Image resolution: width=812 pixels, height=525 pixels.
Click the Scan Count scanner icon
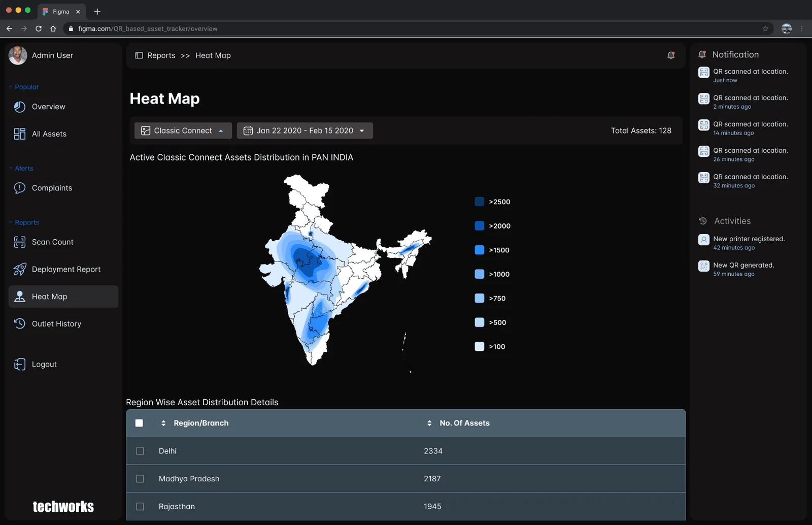[x=19, y=242]
